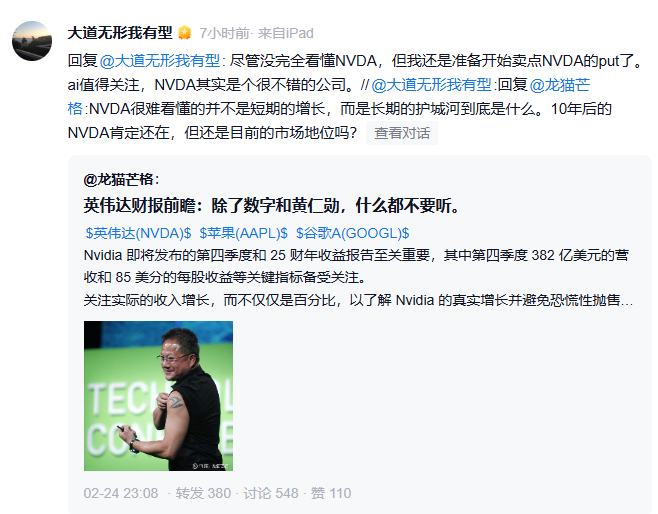Viewport: 658px width, 514px height.
Task: Open the 大道无形我有型 profile avatar
Action: [32, 41]
